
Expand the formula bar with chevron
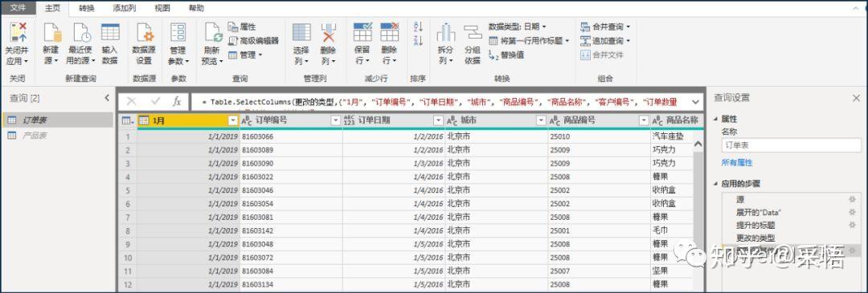click(x=695, y=102)
